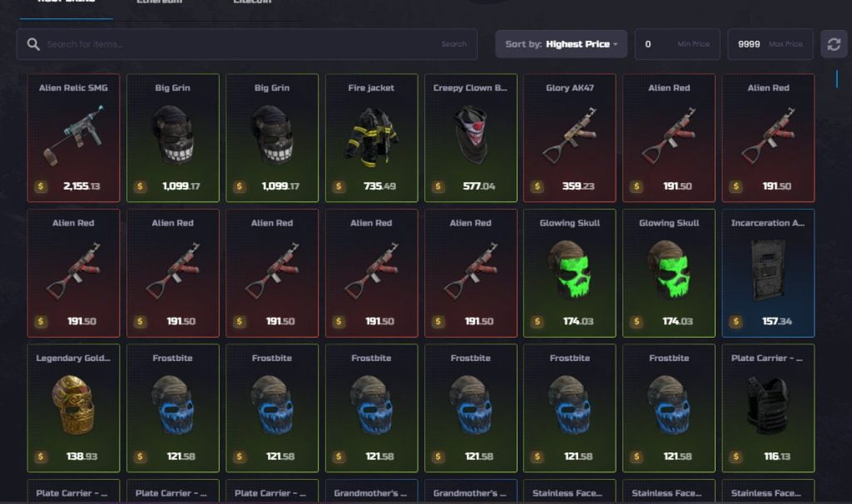Click the Min Price field
This screenshot has height=504, width=852.
point(677,44)
